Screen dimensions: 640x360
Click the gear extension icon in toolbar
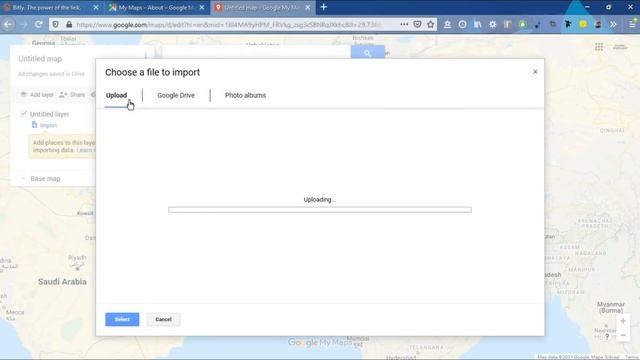tap(493, 24)
